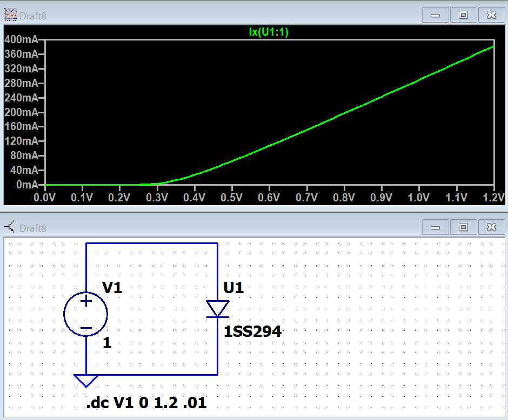Click the 40mA y-axis label
The image size is (508, 420).
(x=24, y=170)
